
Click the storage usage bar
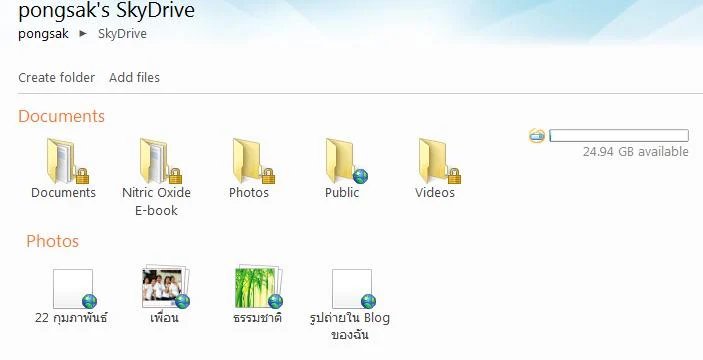pyautogui.click(x=619, y=135)
